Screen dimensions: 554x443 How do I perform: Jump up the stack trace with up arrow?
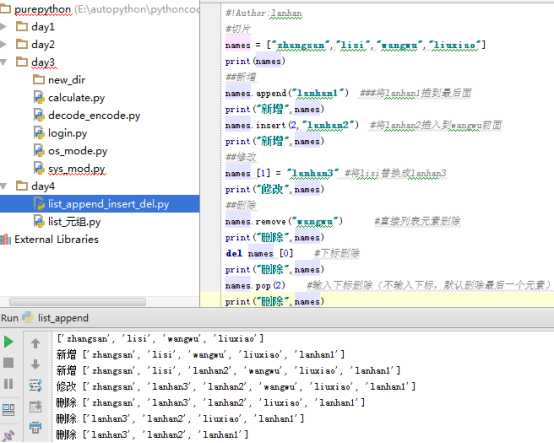(35, 343)
